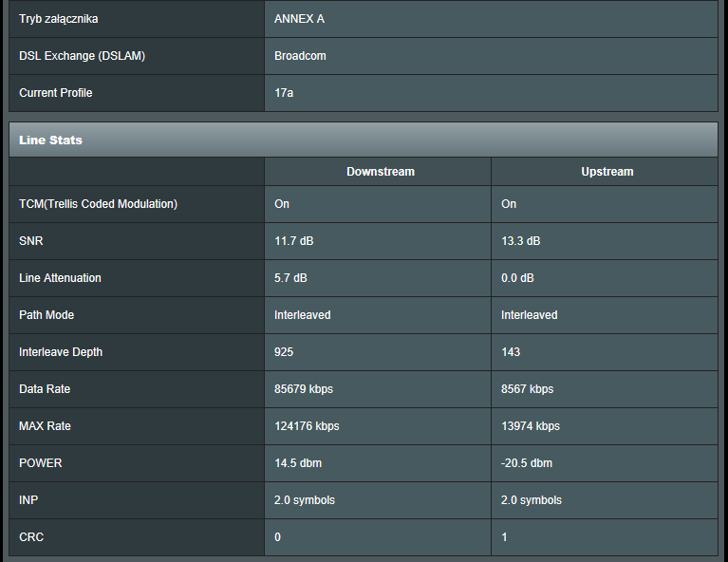The width and height of the screenshot is (728, 562).
Task: Click the INP row label
Action: click(x=29, y=500)
